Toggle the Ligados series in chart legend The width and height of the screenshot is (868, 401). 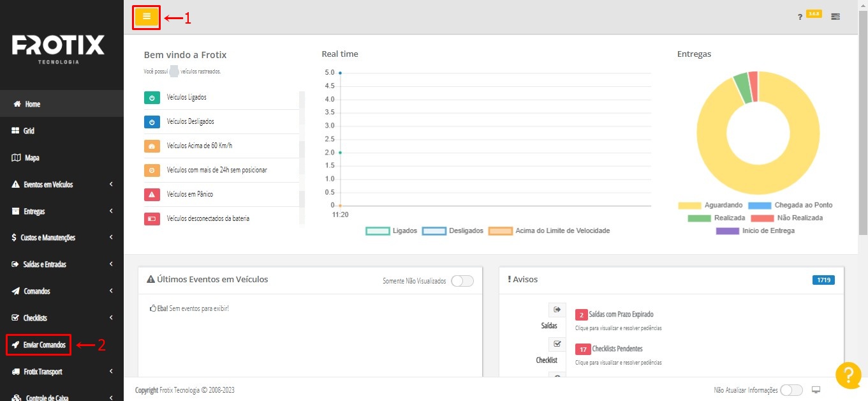[x=378, y=231]
